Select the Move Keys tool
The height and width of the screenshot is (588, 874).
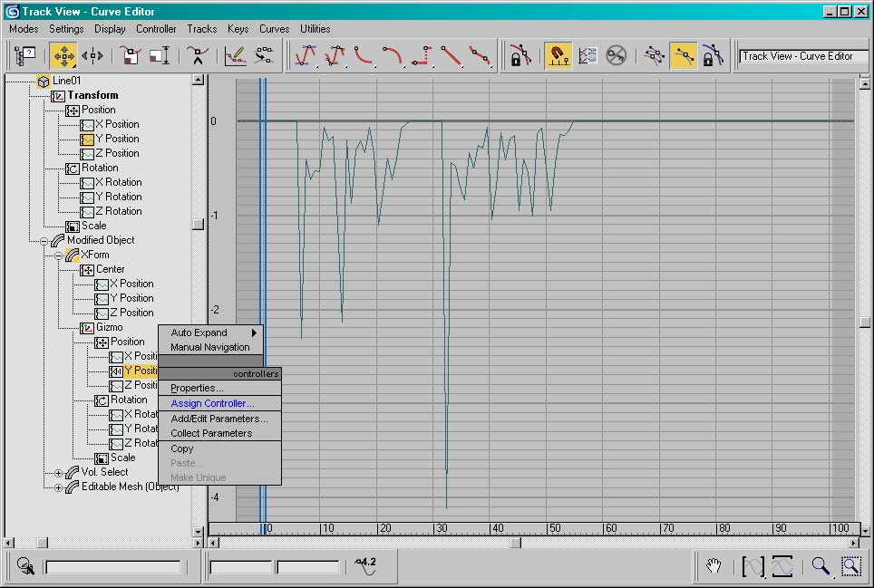tap(63, 55)
